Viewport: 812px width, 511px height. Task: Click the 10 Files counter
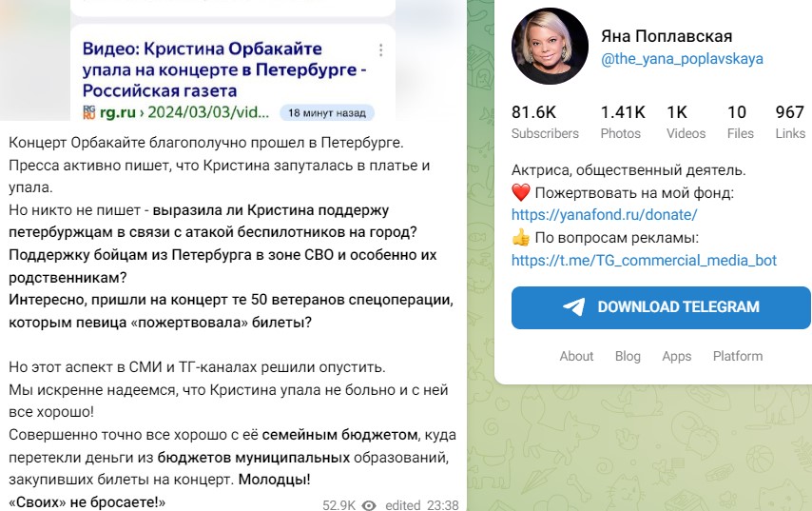(x=740, y=123)
